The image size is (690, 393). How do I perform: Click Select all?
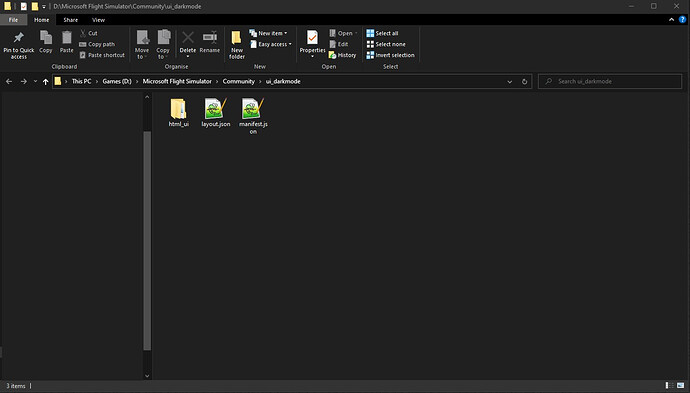[x=382, y=33]
